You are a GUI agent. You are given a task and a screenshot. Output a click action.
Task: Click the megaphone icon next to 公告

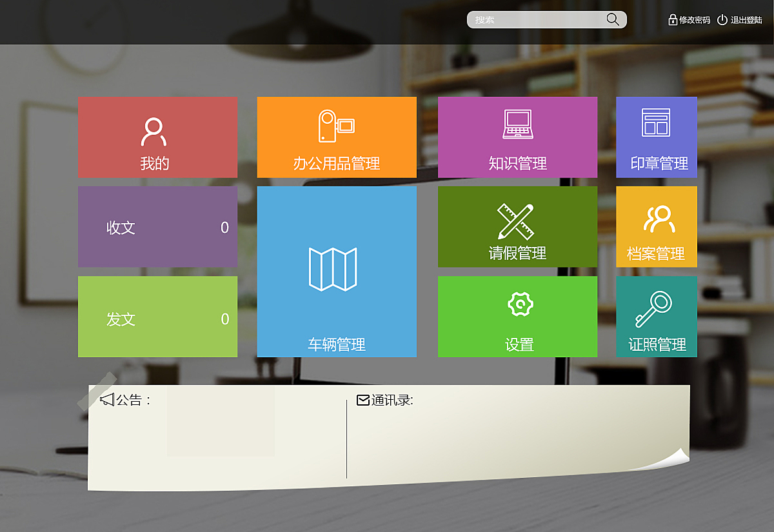point(107,400)
